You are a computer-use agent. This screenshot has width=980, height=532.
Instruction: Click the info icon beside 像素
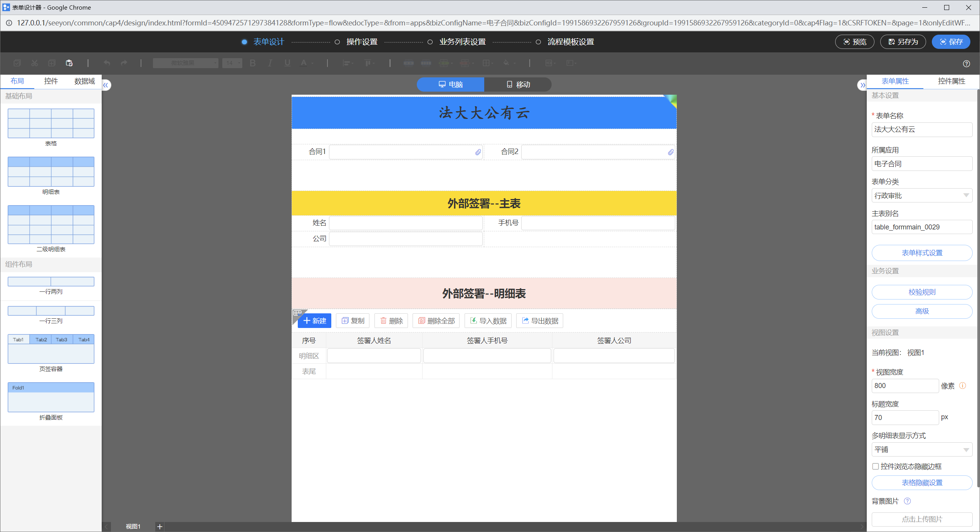click(x=962, y=385)
